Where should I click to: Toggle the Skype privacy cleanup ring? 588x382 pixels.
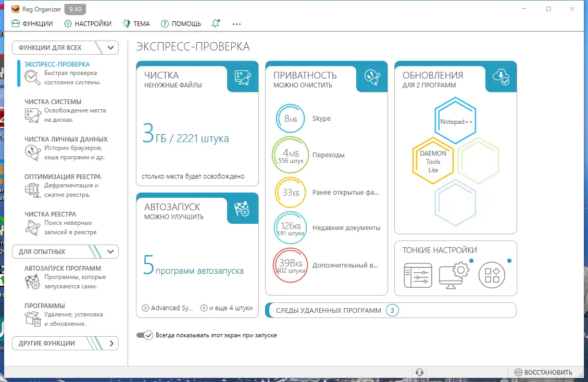click(x=290, y=118)
